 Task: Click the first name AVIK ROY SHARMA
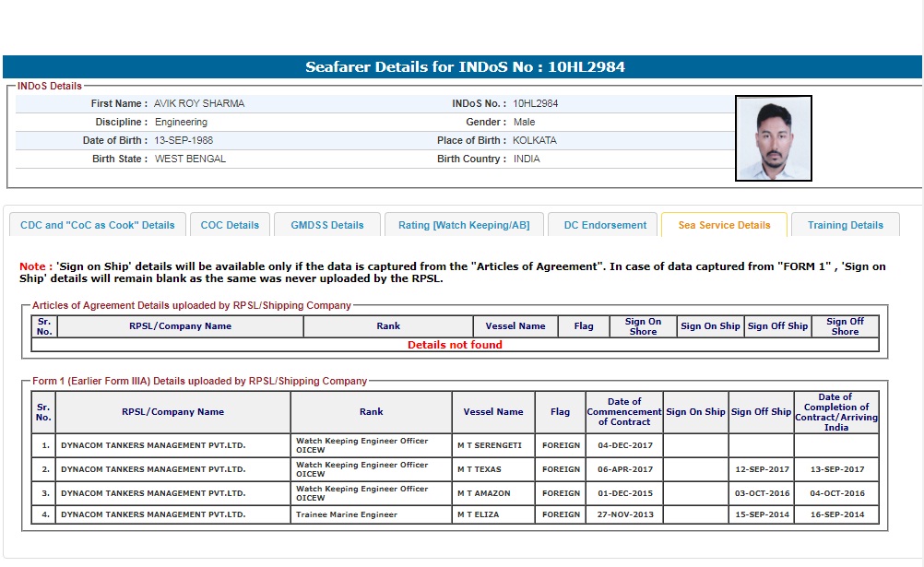pyautogui.click(x=199, y=103)
